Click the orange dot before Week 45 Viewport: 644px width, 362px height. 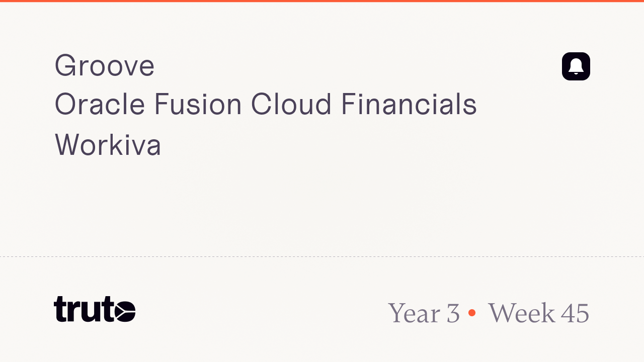pos(471,313)
